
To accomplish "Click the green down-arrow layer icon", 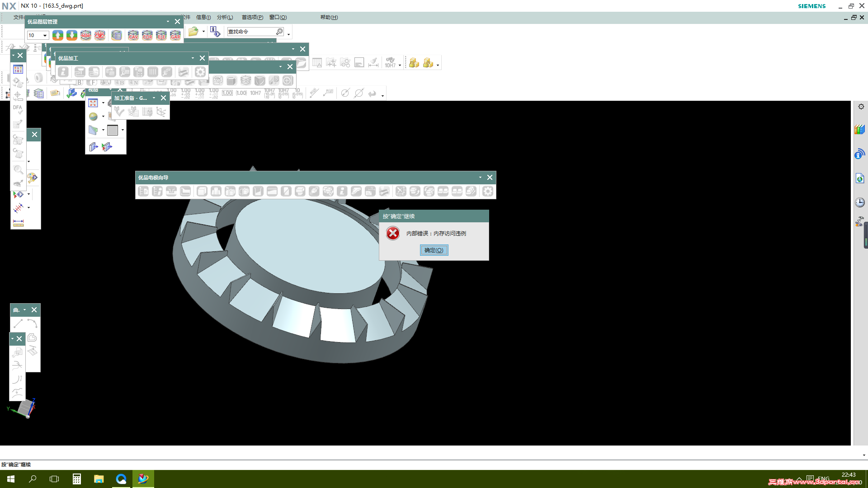I will coord(72,35).
